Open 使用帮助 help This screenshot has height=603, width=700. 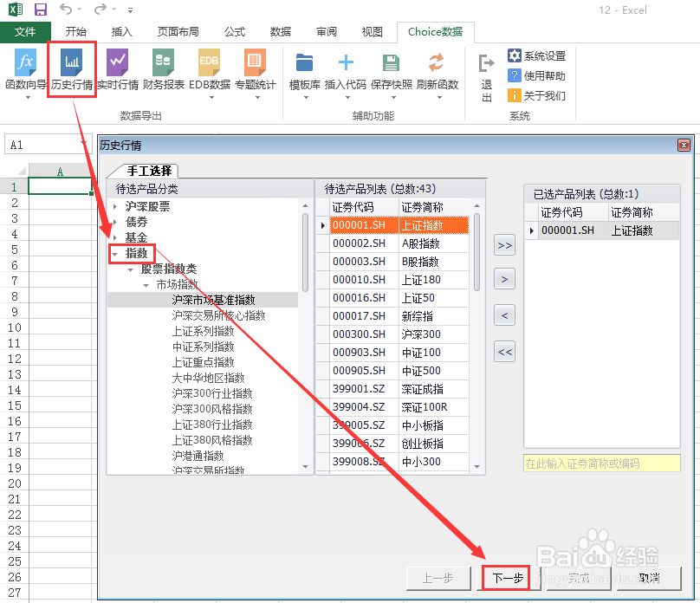[536, 75]
